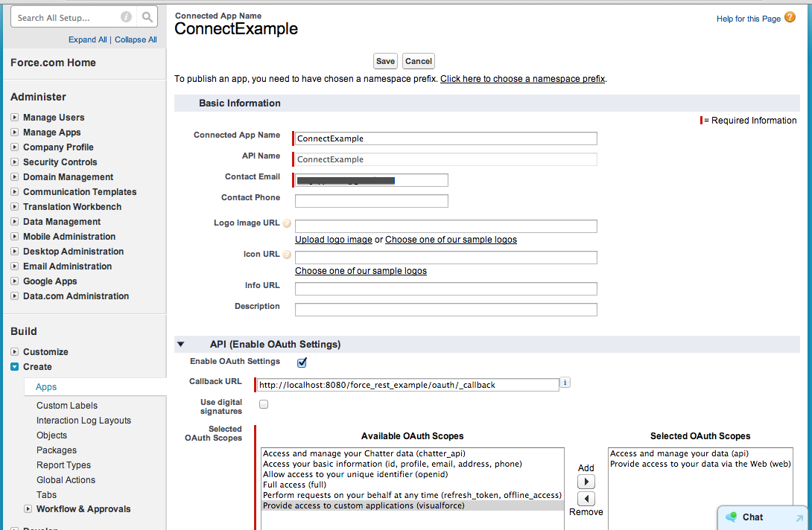Collapse the Create section
812x530 pixels.
[14, 367]
